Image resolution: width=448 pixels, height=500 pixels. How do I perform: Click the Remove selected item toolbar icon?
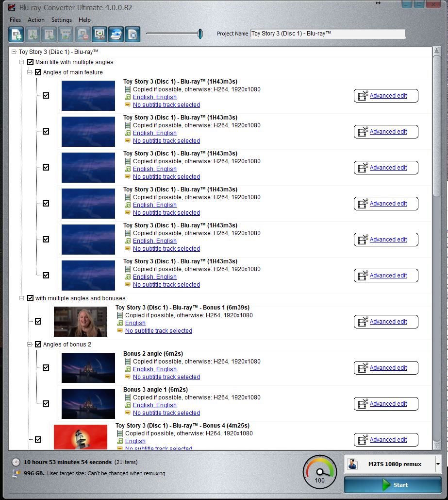tap(83, 34)
